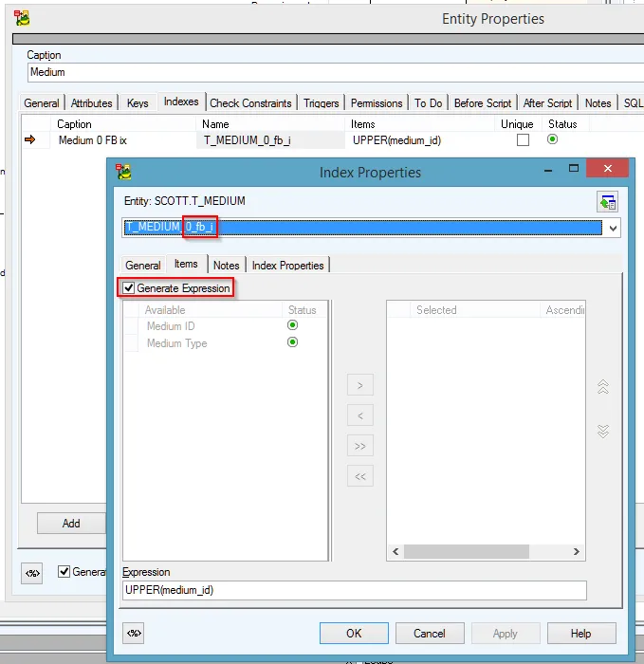Open the Triggers tab
The image size is (644, 664).
(x=321, y=103)
